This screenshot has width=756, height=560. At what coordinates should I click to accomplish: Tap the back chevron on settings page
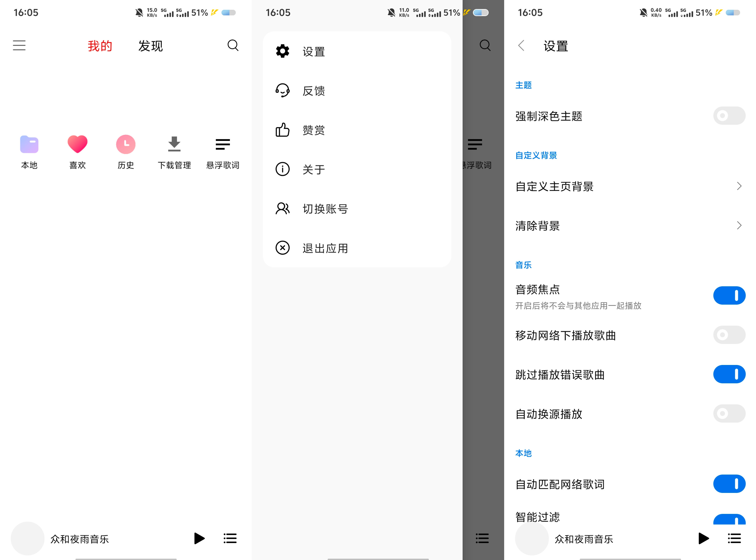[x=521, y=45]
